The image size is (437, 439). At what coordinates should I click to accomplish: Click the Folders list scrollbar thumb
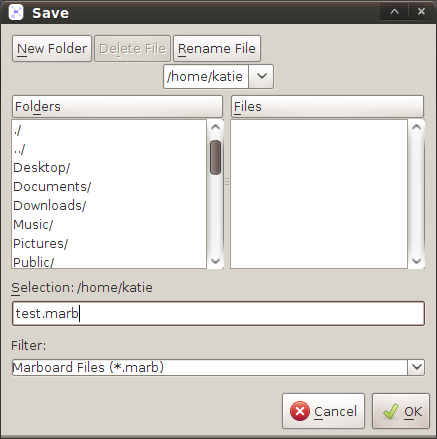215,157
